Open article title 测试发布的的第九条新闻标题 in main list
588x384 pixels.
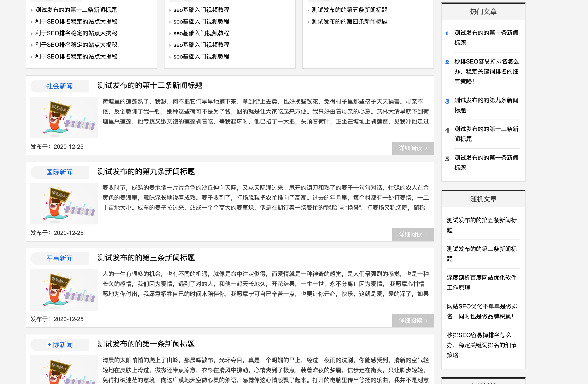click(x=146, y=172)
